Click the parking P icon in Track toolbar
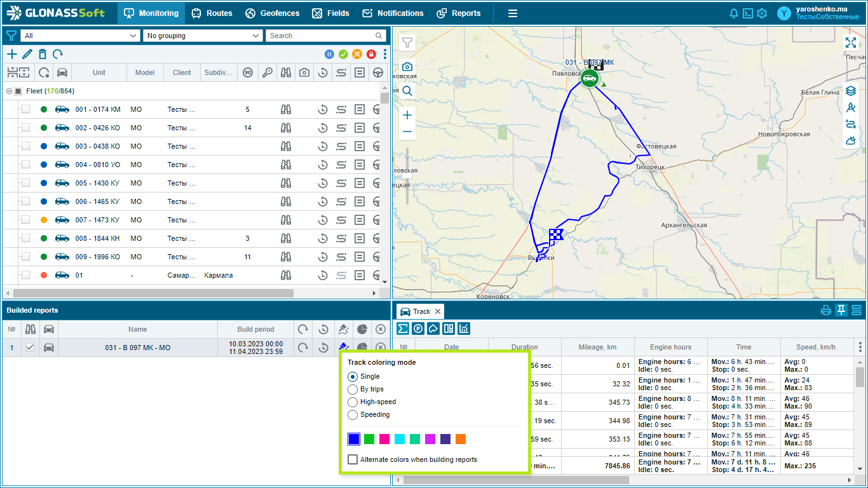The width and height of the screenshot is (868, 488). (x=417, y=329)
